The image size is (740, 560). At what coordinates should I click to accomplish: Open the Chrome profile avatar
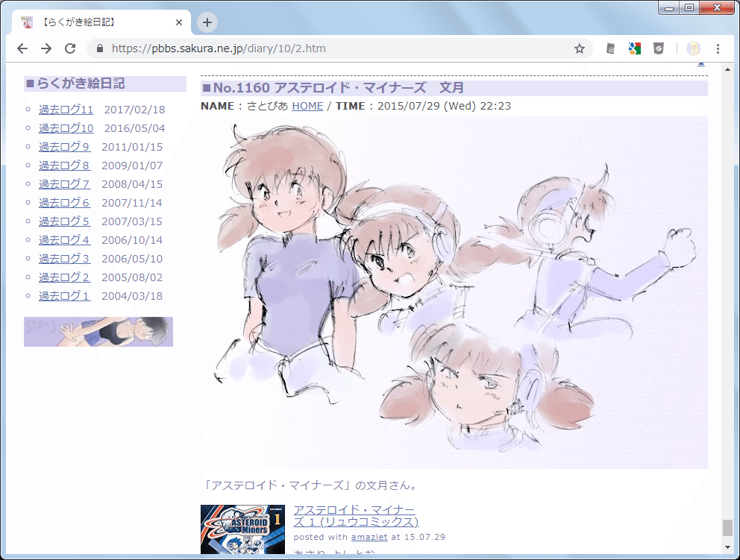(x=693, y=48)
